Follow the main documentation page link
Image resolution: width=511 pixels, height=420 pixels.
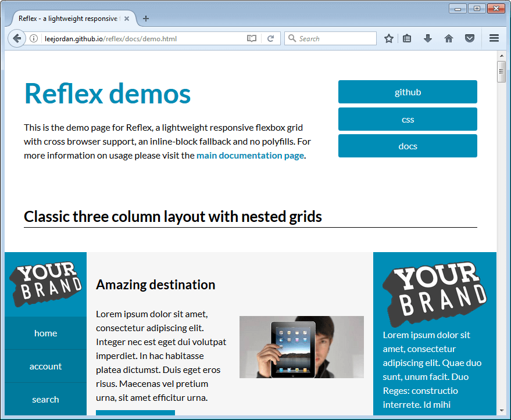click(x=250, y=156)
